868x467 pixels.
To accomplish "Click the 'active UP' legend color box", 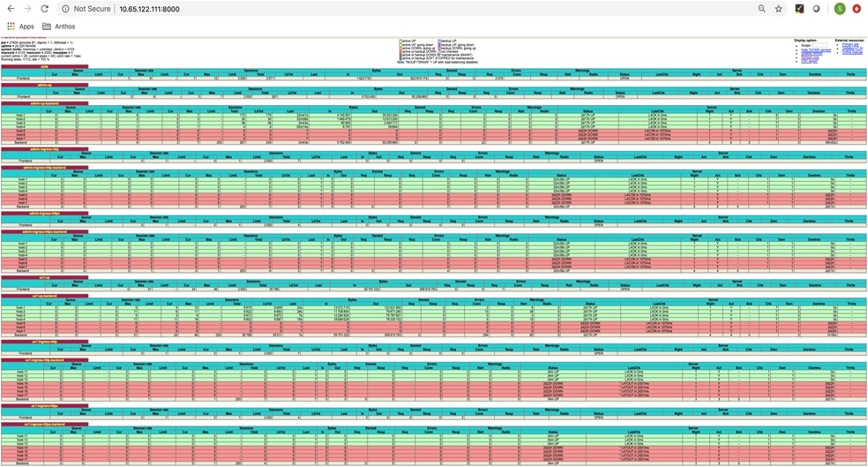I will click(x=400, y=41).
